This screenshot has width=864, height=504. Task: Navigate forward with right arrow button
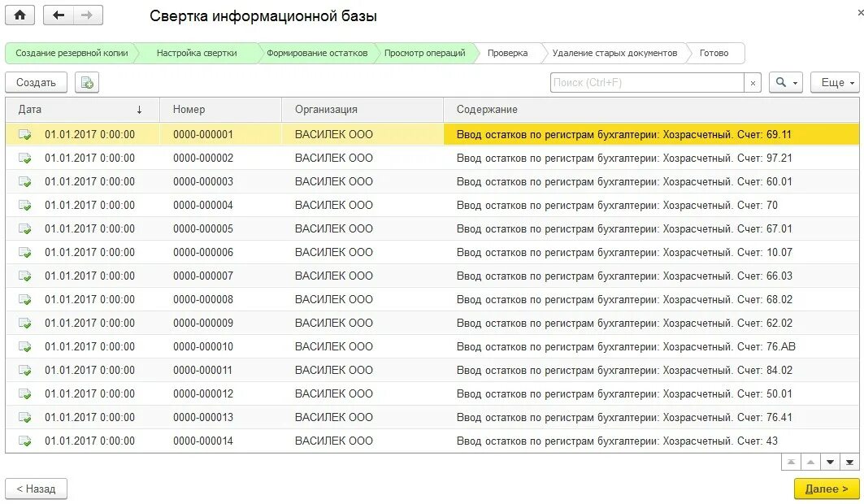tap(87, 15)
